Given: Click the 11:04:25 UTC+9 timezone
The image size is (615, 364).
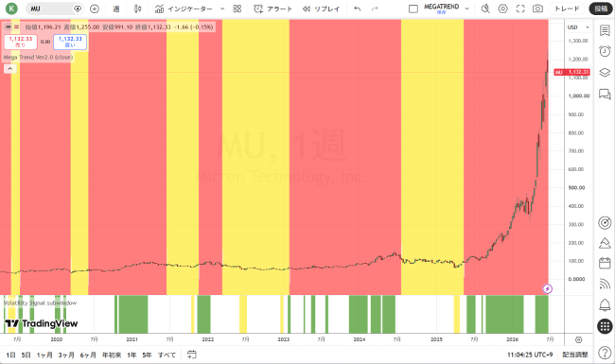Looking at the screenshot, I should click(x=530, y=355).
